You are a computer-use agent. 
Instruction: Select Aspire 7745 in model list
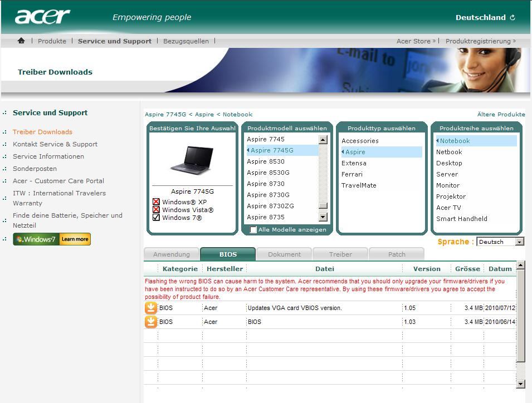tap(266, 139)
